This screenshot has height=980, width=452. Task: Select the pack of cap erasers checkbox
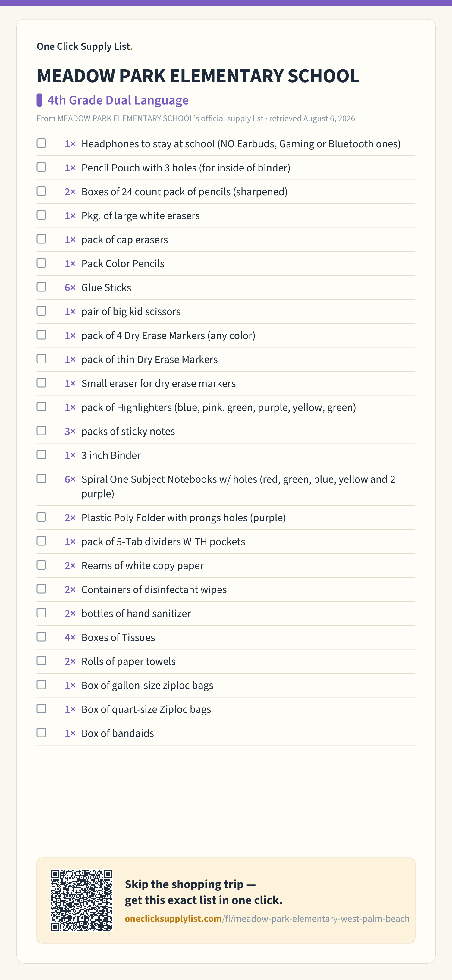pyautogui.click(x=42, y=239)
